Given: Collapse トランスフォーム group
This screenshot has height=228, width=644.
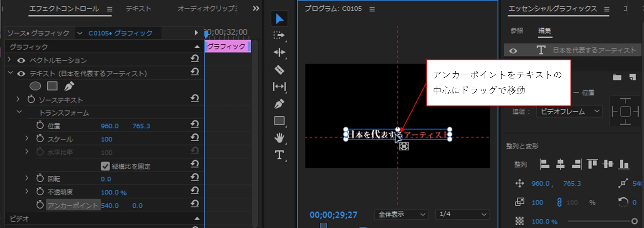Looking at the screenshot, I should point(19,112).
